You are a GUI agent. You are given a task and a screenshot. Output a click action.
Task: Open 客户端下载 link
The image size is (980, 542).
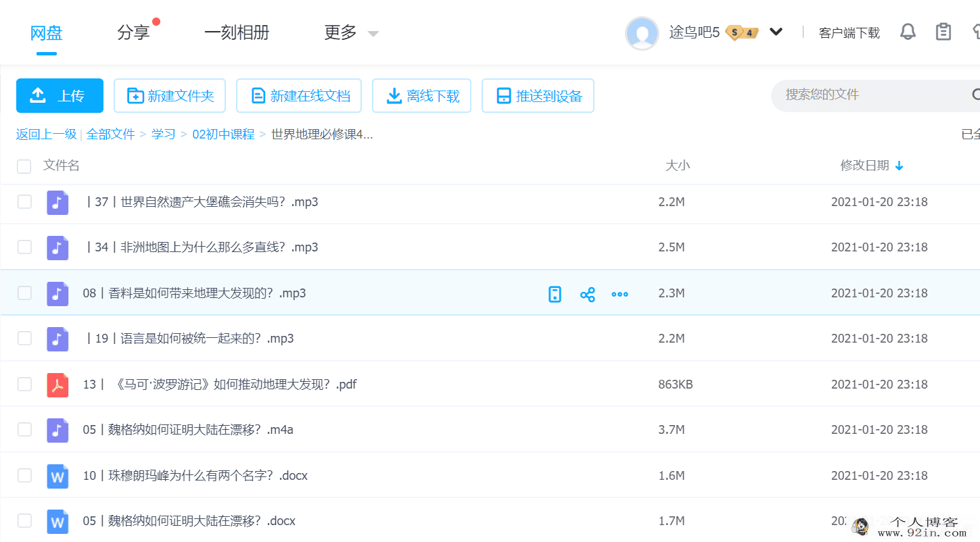click(x=849, y=33)
